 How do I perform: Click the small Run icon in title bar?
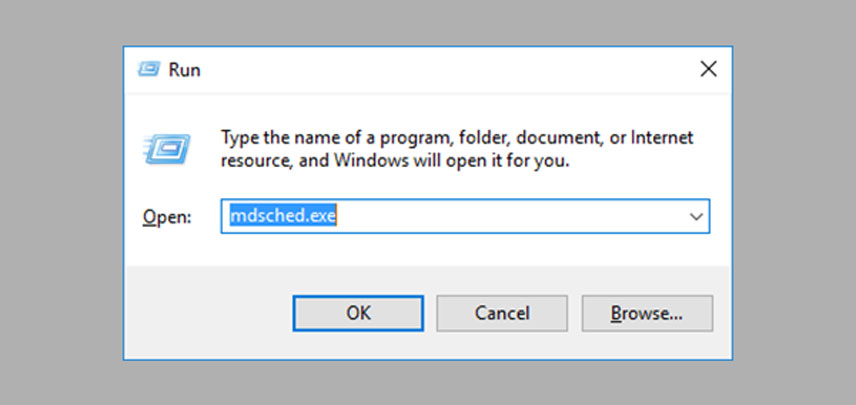[148, 69]
